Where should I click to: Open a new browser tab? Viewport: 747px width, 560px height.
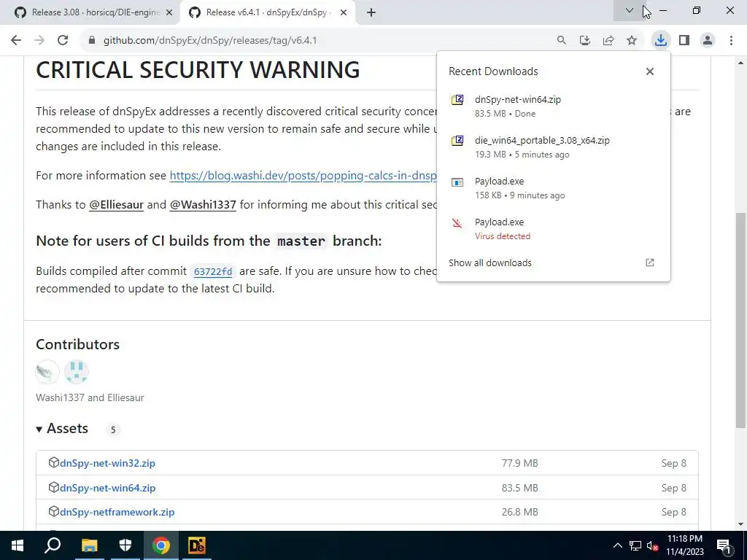371,13
